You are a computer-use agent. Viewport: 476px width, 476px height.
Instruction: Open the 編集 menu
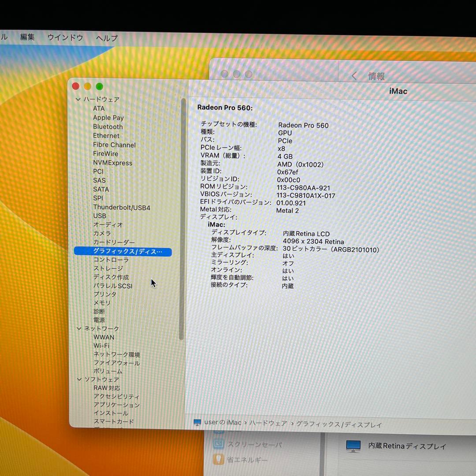[27, 37]
